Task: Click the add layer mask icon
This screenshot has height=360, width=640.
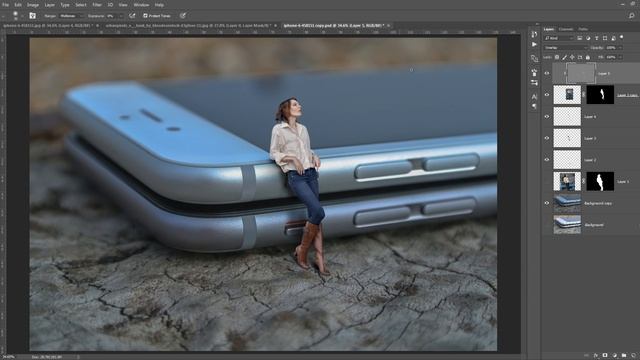Action: [605, 356]
